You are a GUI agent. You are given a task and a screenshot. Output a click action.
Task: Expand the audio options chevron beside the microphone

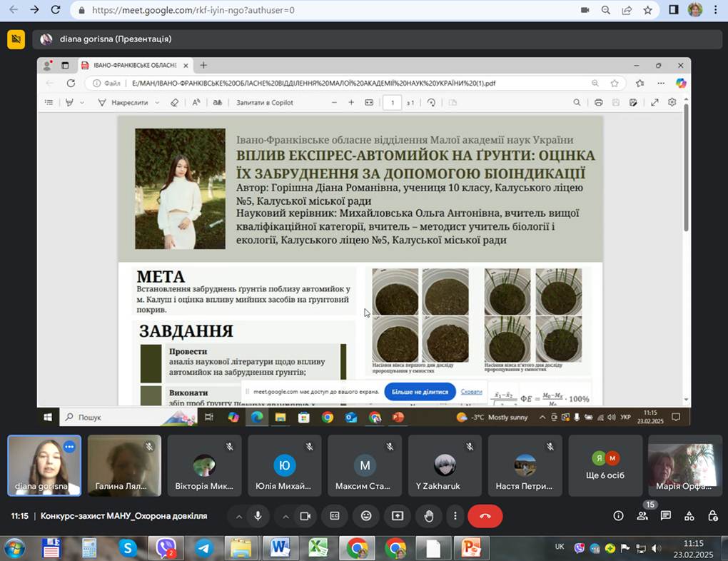(x=239, y=515)
